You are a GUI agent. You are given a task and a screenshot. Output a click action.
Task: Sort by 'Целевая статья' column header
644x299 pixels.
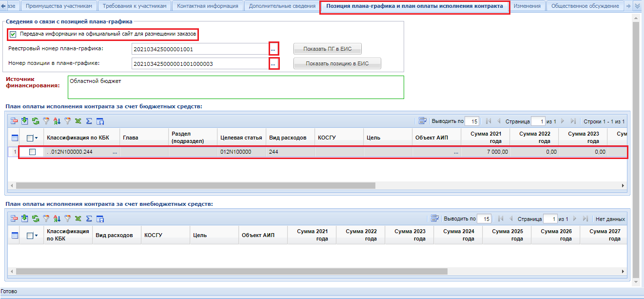241,138
